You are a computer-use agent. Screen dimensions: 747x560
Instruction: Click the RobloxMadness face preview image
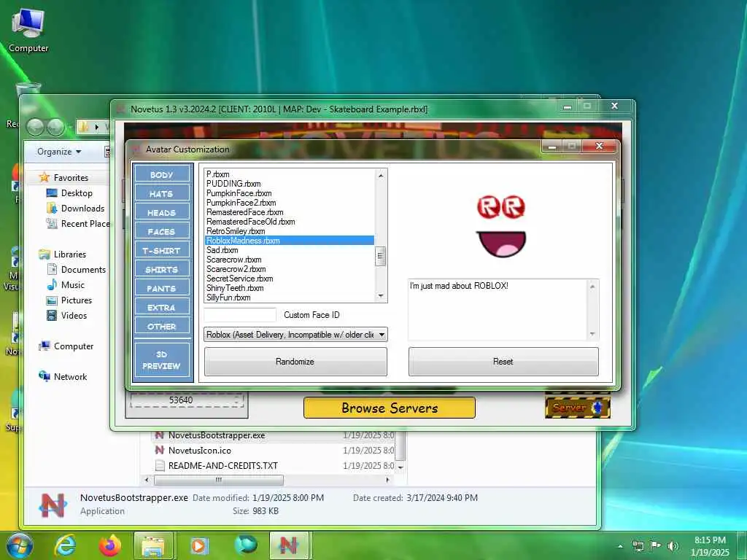tap(502, 226)
